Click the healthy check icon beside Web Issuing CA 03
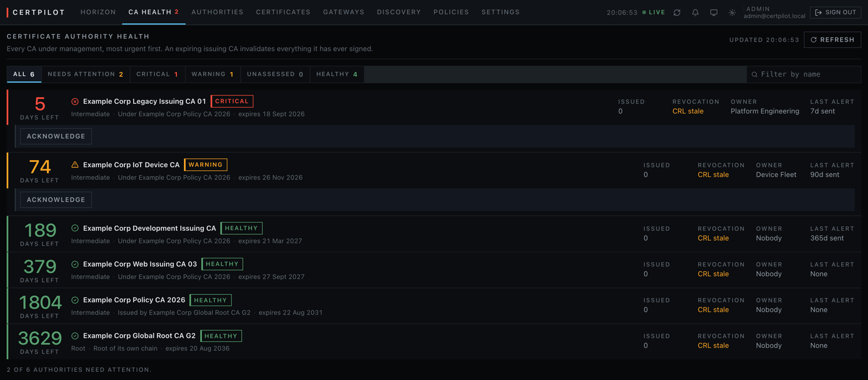Viewport: 868px width, 380px height. [75, 264]
